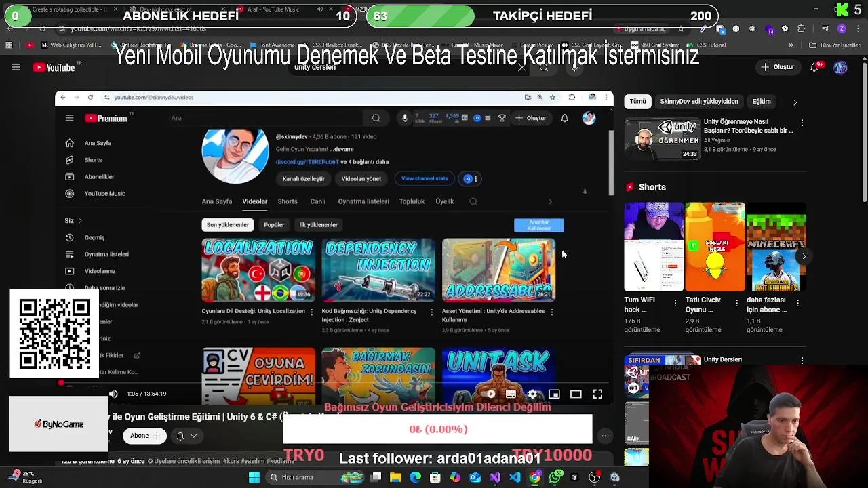Open 'Tüm Yer İşaretleri' bookmarks folder

[835, 45]
